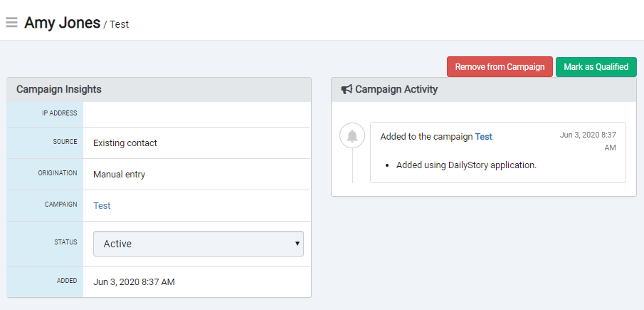Open the Test campaign link in Insights
Viewport: 644px width, 310px height.
(x=102, y=205)
